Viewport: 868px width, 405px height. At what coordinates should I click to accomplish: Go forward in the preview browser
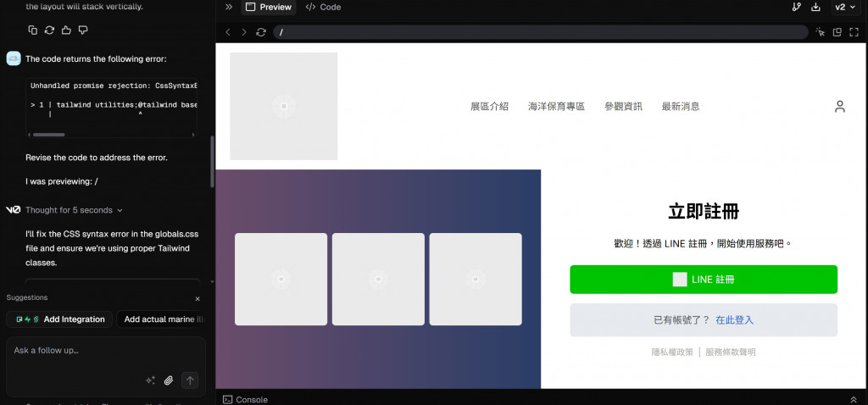click(244, 32)
